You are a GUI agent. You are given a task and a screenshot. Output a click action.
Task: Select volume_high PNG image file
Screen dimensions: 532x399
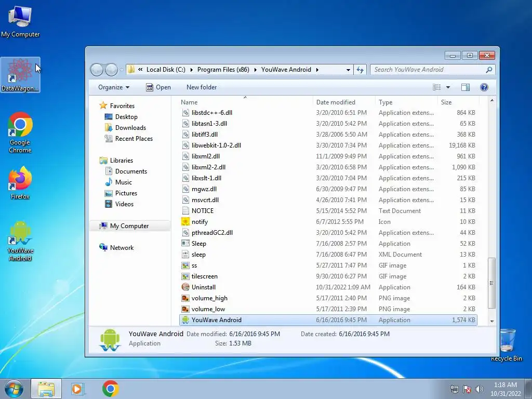328,298
